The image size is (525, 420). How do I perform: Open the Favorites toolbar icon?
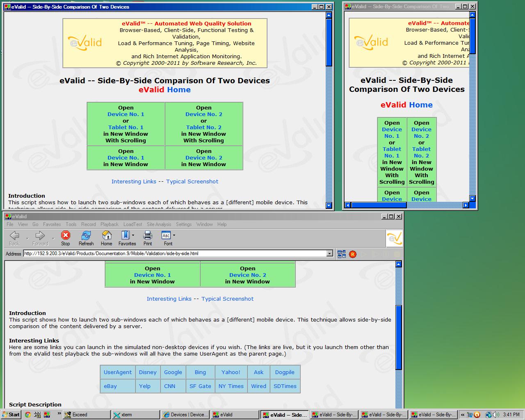125,235
